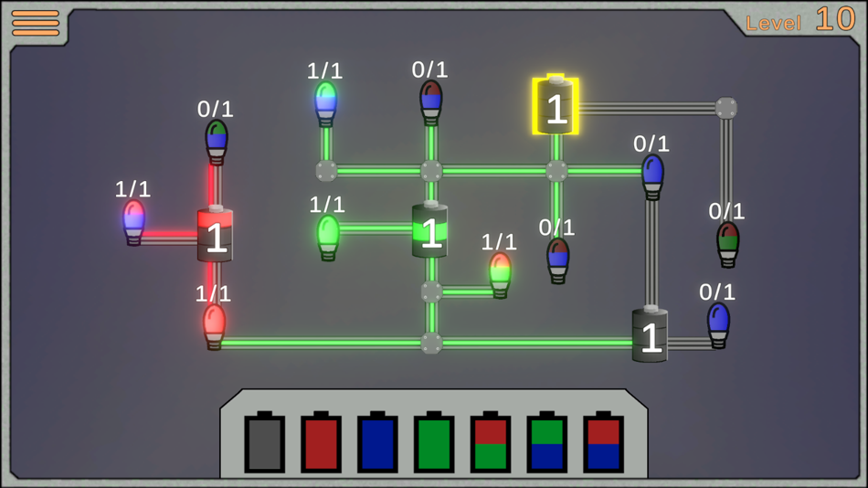This screenshot has height=488, width=868.
Task: Click the green-blue bulb above red battery
Action: 217,142
